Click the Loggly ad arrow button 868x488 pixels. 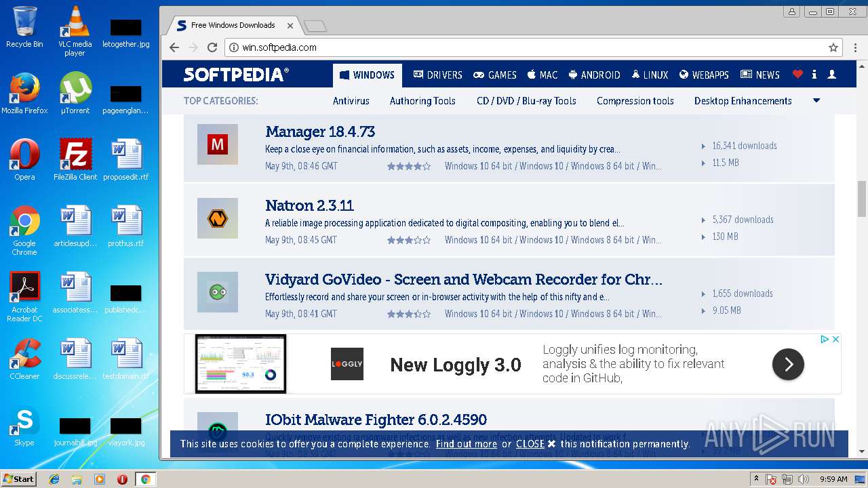point(788,365)
